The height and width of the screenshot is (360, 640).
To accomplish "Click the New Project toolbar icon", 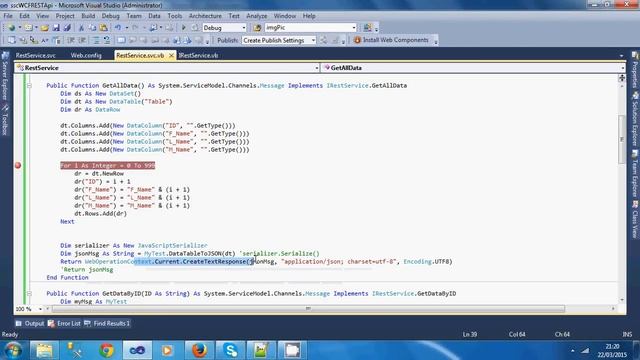I will pyautogui.click(x=11, y=28).
